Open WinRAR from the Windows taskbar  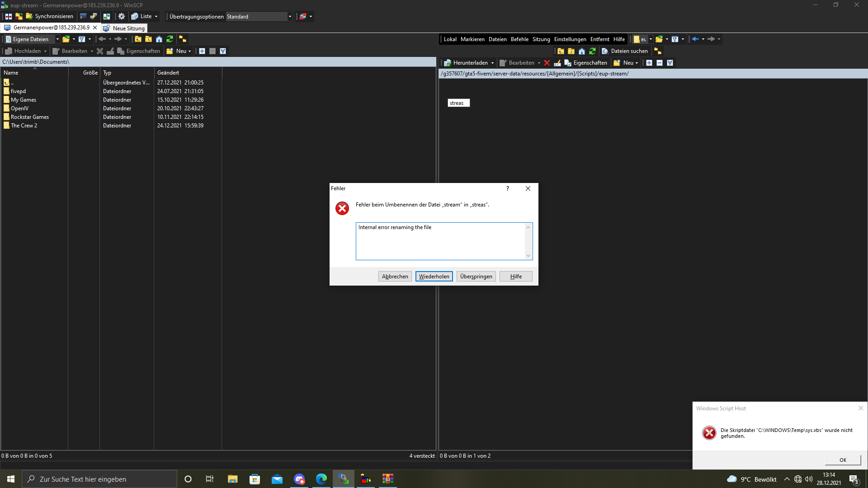pyautogui.click(x=387, y=479)
